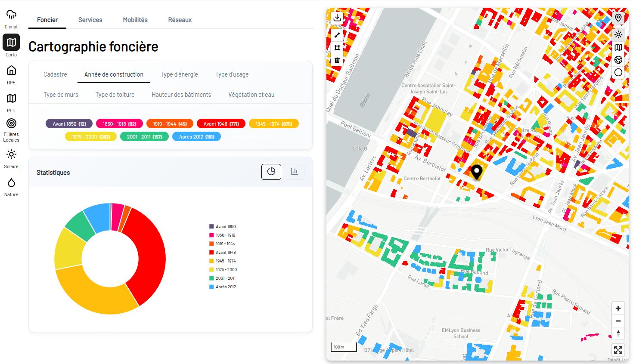
Task: Switch statistics to bar chart view
Action: coord(294,171)
